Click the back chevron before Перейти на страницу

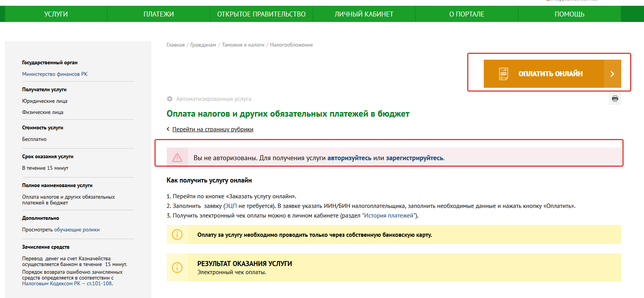168,129
